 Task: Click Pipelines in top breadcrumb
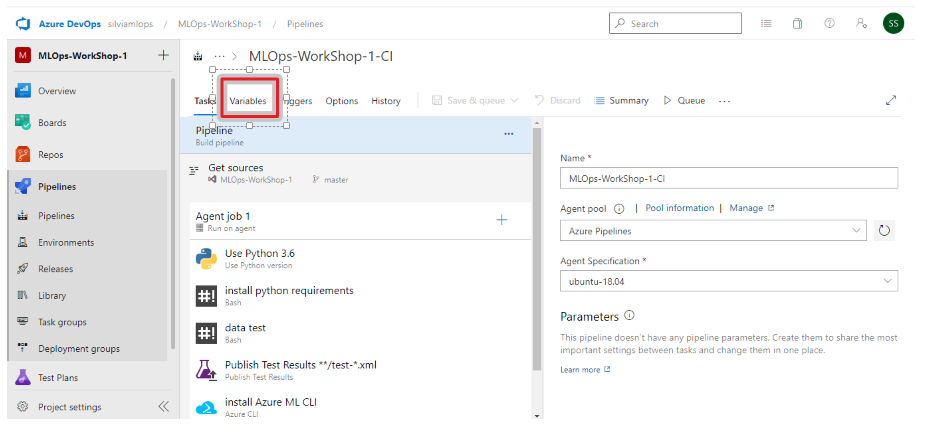tap(305, 24)
